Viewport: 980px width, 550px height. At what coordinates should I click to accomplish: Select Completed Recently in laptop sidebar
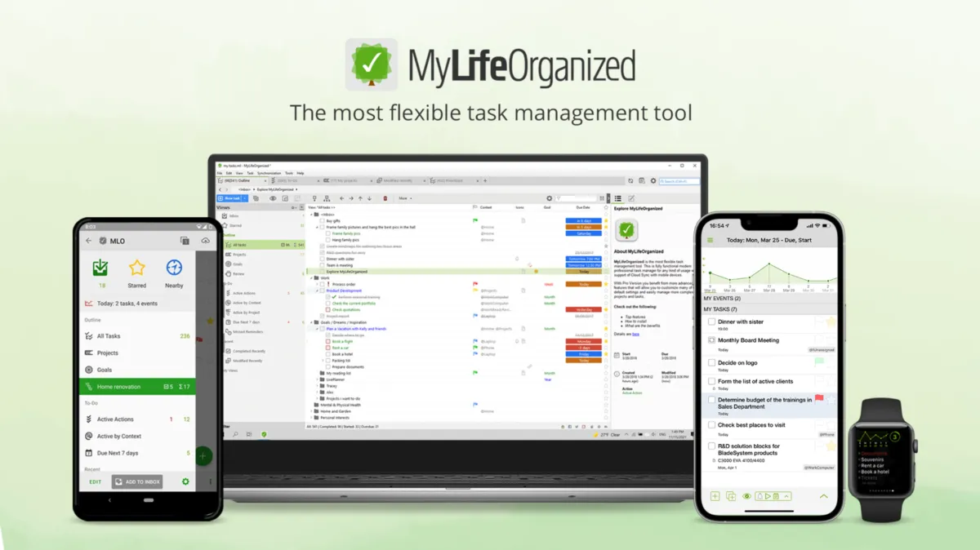(248, 351)
